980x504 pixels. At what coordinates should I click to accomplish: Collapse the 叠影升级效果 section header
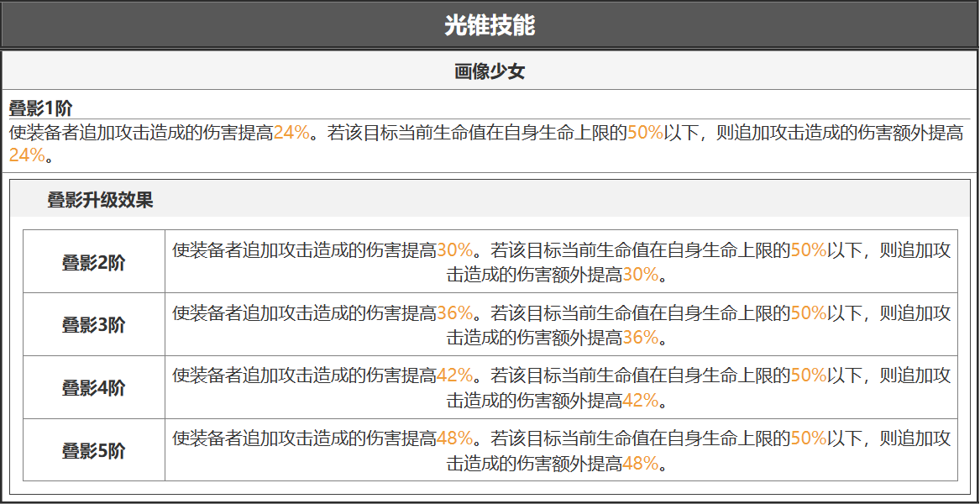[x=100, y=200]
